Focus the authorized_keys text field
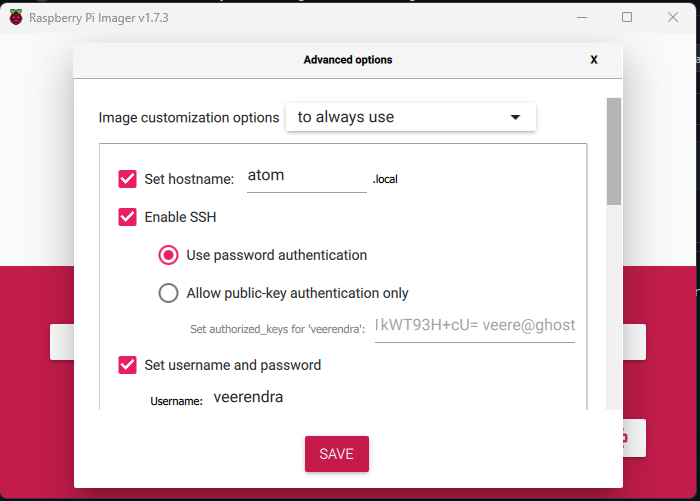700x501 pixels. [474, 325]
